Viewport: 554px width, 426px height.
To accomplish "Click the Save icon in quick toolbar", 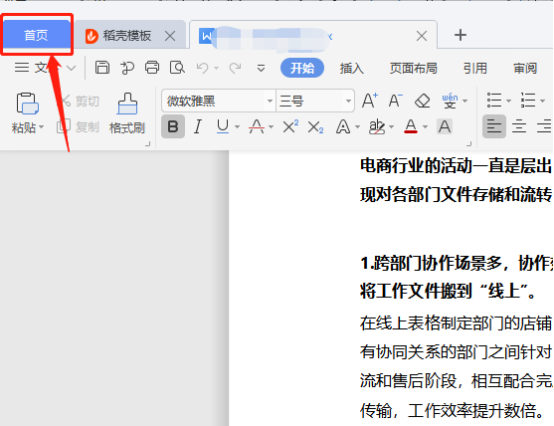I will [102, 67].
